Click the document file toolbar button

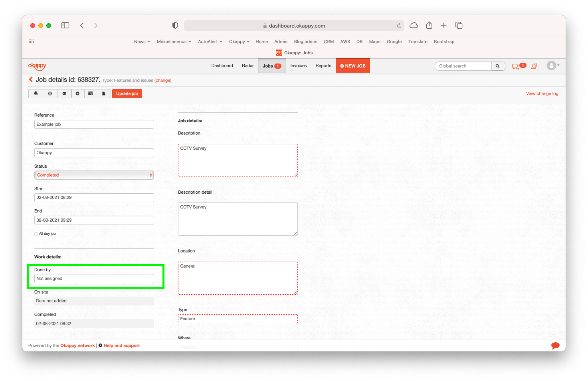coord(104,93)
